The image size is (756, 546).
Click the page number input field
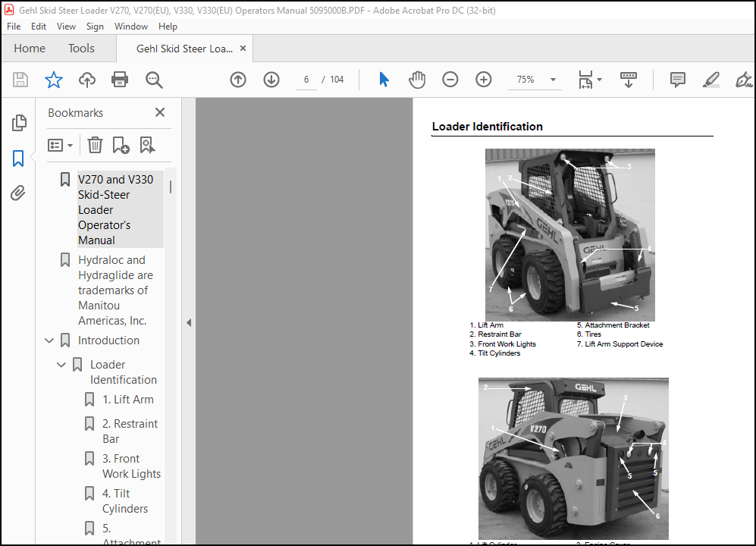306,80
